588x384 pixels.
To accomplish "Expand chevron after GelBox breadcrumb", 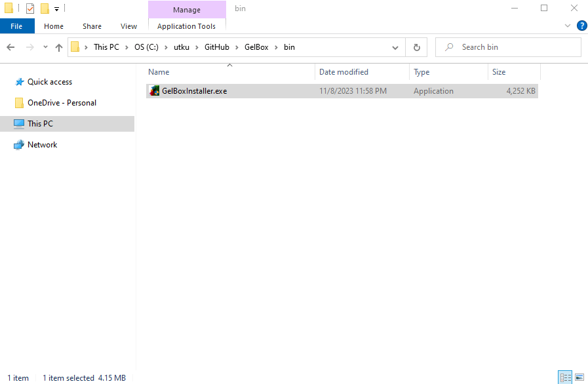I will coord(277,47).
